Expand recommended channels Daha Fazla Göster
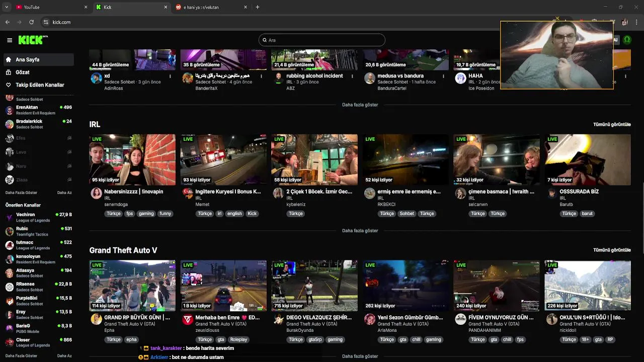This screenshot has height=362, width=644. (21, 356)
